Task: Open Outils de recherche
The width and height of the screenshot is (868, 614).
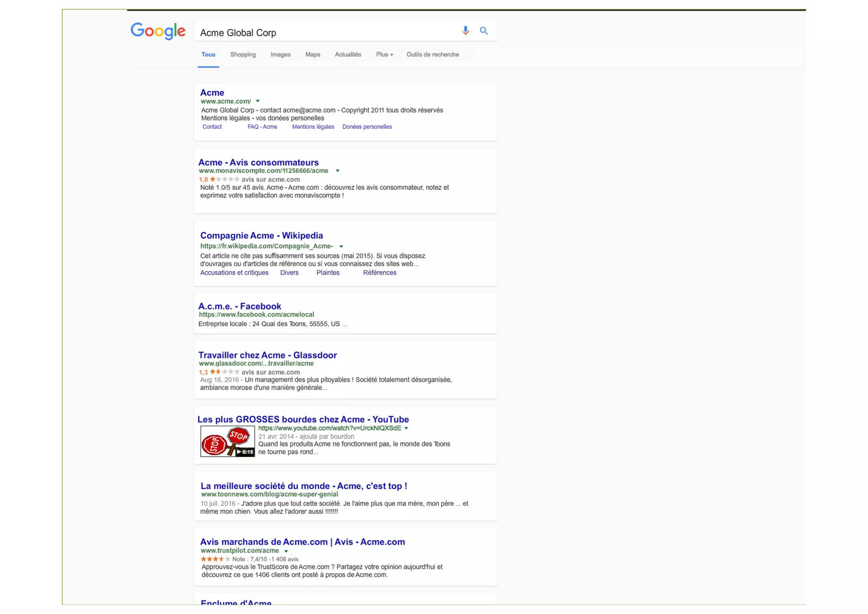Action: tap(432, 55)
